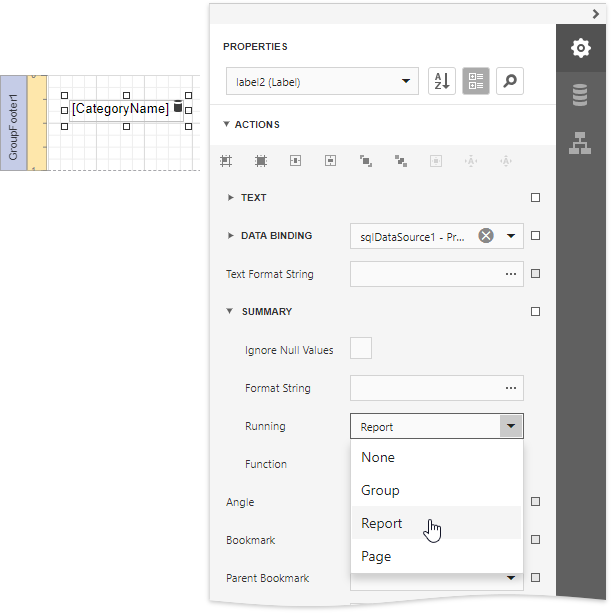The width and height of the screenshot is (611, 613).
Task: Switch to categorized properties view
Action: tap(475, 82)
